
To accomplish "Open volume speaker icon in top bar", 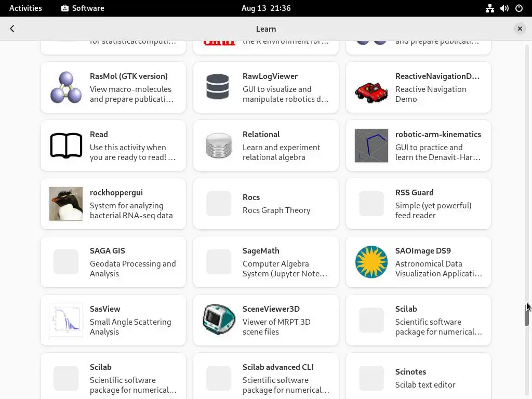I will 504,8.
